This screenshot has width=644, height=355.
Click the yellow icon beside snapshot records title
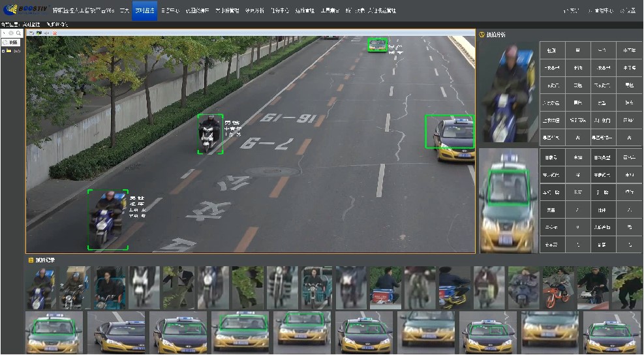[30, 260]
